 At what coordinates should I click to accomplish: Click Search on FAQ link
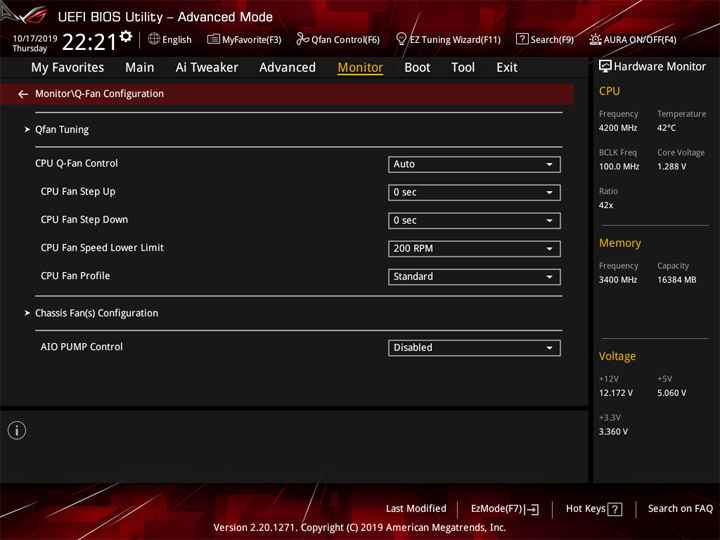681,509
